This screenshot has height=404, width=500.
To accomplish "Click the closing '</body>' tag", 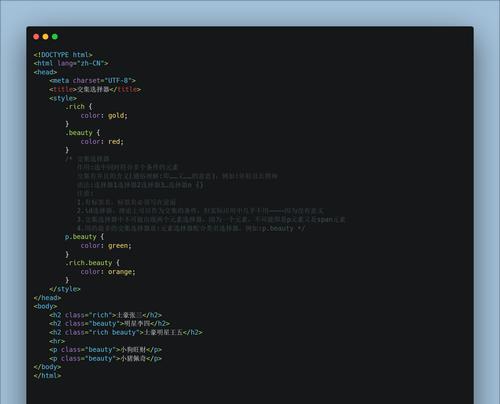I will [47, 367].
